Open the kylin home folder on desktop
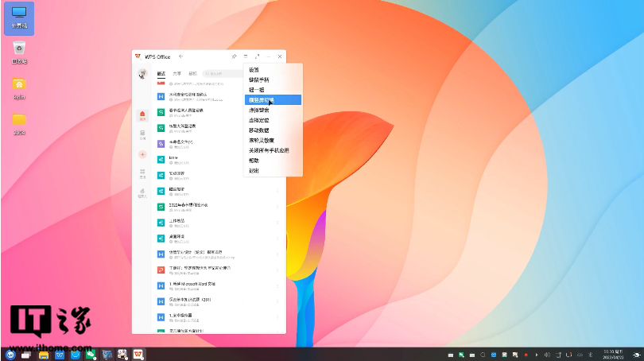Screen dimensions: 644x361 tap(19, 88)
